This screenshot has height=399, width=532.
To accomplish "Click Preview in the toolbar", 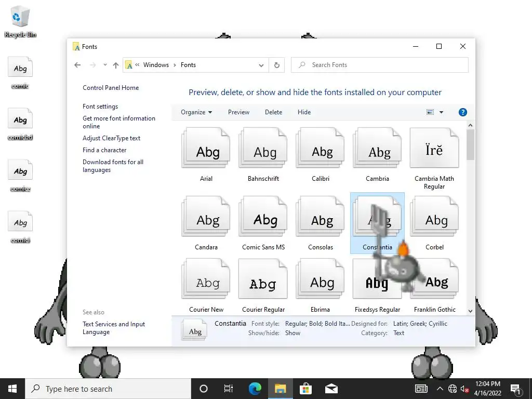I will (238, 112).
